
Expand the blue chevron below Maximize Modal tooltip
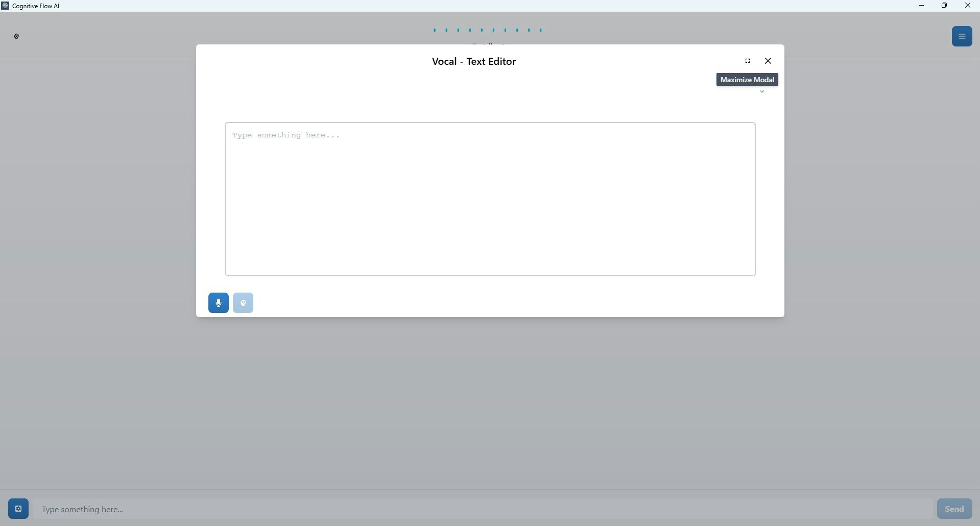coord(761,91)
